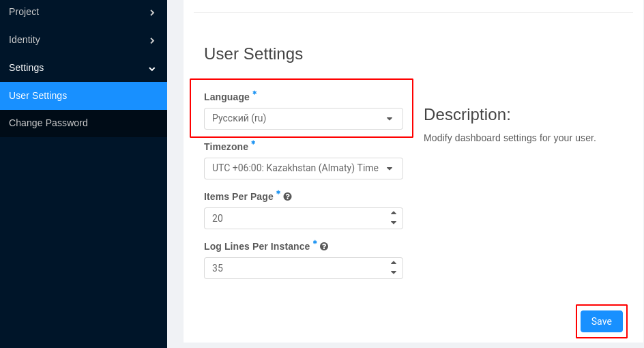Image resolution: width=644 pixels, height=348 pixels.
Task: Open the Timezone dropdown
Action: click(x=303, y=169)
